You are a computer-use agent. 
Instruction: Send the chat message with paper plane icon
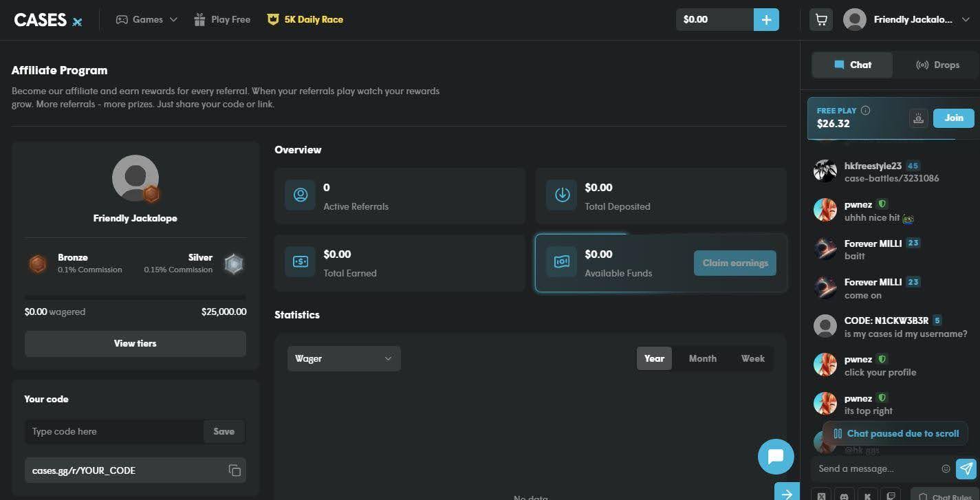[966, 468]
